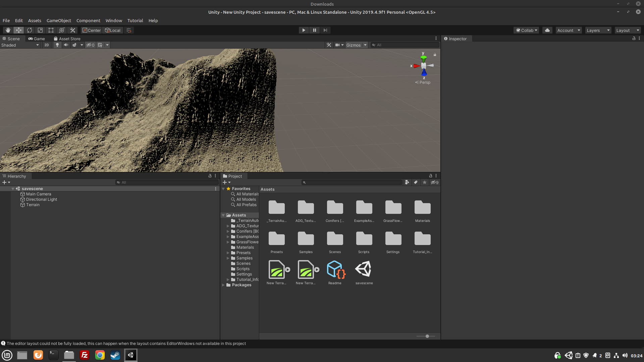
Task: Open the GameObject menu
Action: (59, 20)
